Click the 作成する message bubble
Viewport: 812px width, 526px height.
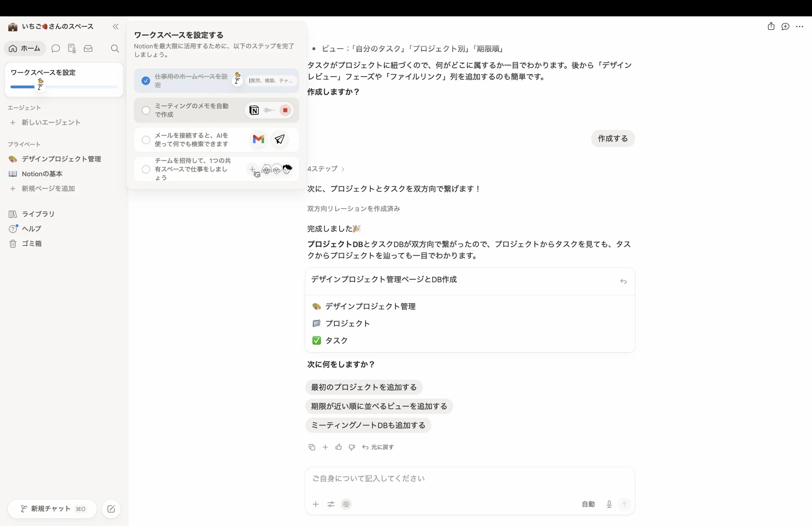613,139
